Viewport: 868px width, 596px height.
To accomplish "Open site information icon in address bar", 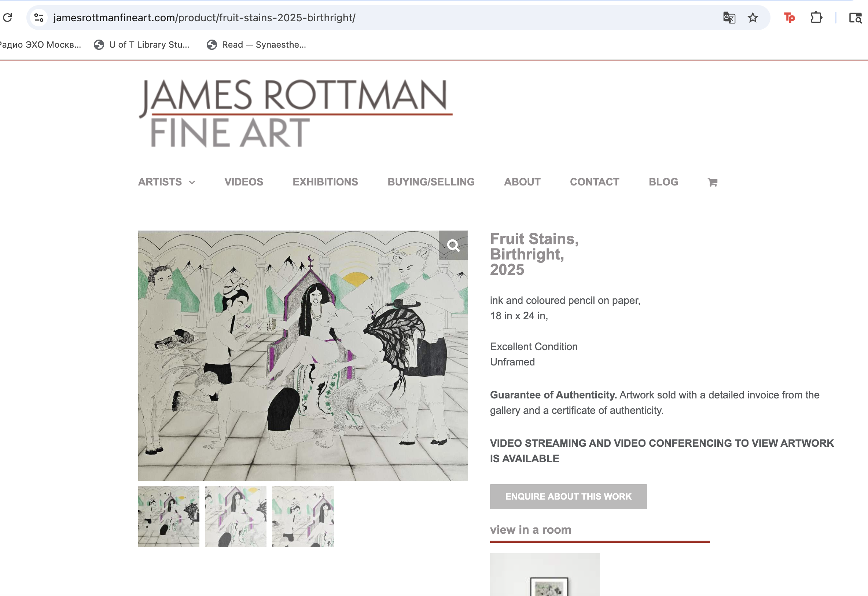I will [39, 18].
